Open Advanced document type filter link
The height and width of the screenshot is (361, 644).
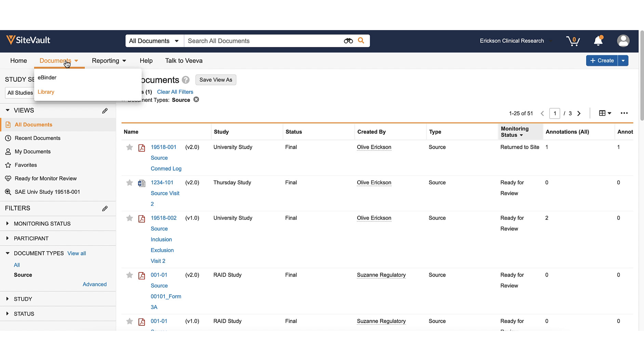point(95,284)
